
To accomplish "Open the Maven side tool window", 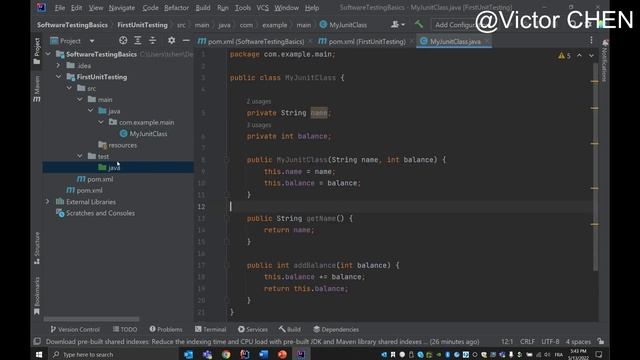I will pyautogui.click(x=37, y=88).
